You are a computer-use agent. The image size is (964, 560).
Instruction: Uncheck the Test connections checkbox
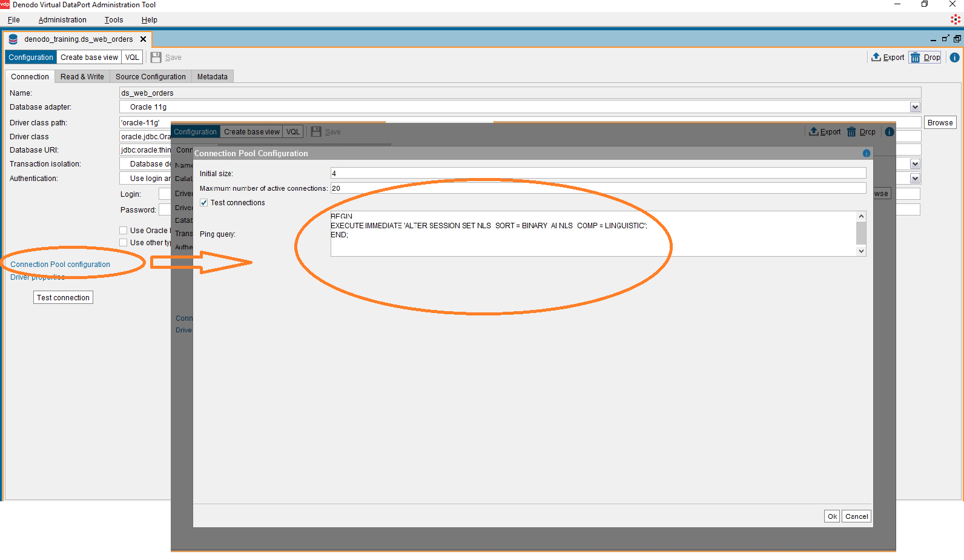[x=204, y=203]
